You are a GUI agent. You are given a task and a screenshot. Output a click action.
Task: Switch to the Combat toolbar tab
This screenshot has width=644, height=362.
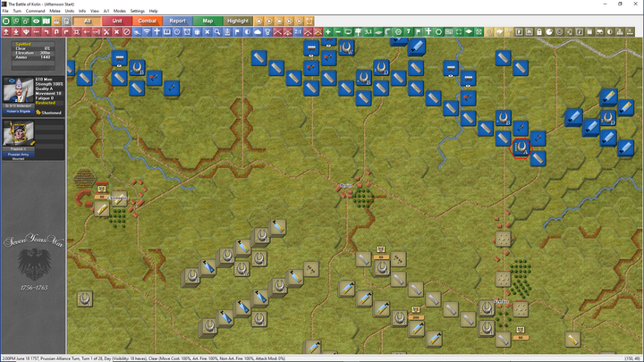(x=147, y=21)
